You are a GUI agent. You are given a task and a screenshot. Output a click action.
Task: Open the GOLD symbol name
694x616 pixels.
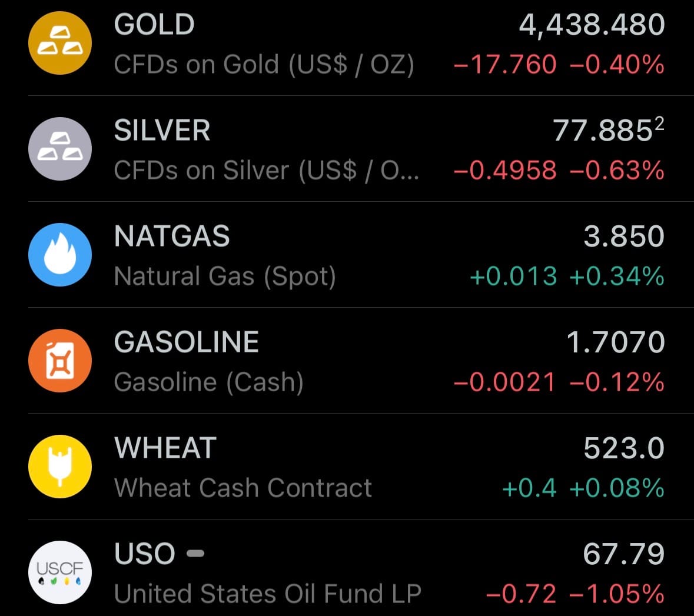click(x=154, y=25)
